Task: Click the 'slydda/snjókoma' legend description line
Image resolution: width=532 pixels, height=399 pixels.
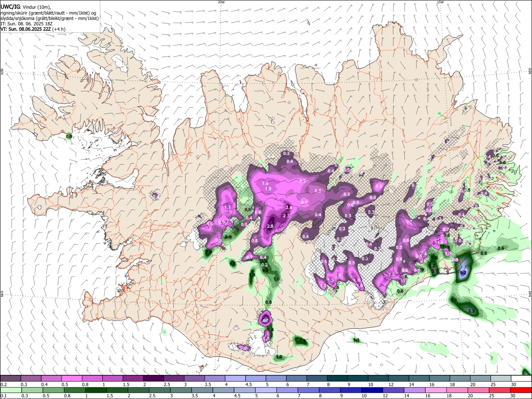Action: [49, 18]
